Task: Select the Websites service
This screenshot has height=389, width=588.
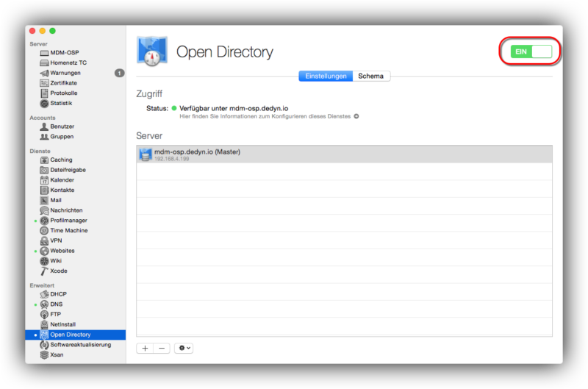Action: [x=62, y=251]
